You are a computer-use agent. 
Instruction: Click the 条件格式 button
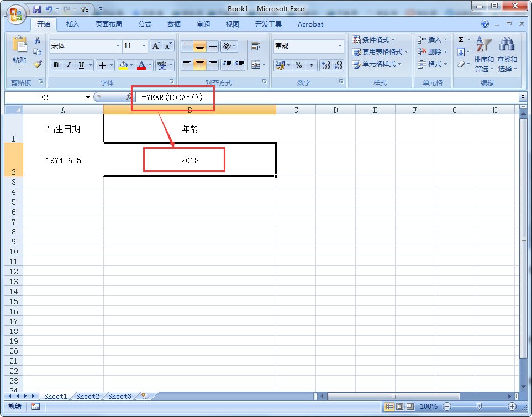(378, 40)
